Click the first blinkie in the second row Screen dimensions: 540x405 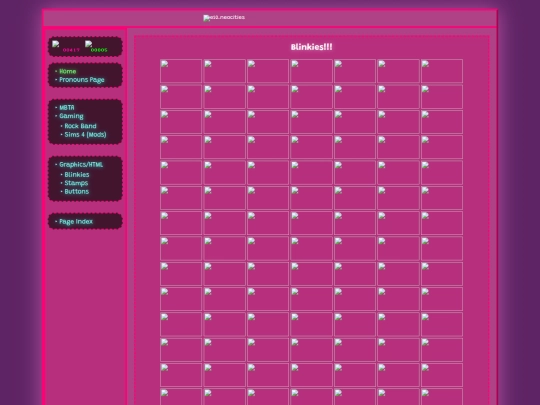181,97
